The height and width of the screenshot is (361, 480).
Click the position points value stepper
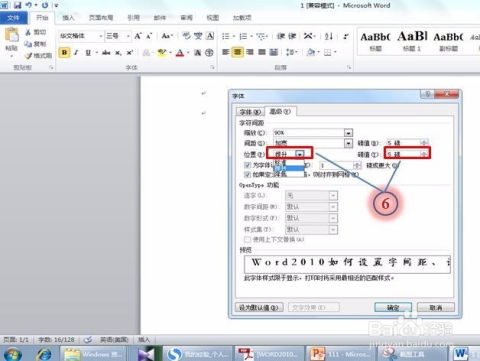coord(424,154)
